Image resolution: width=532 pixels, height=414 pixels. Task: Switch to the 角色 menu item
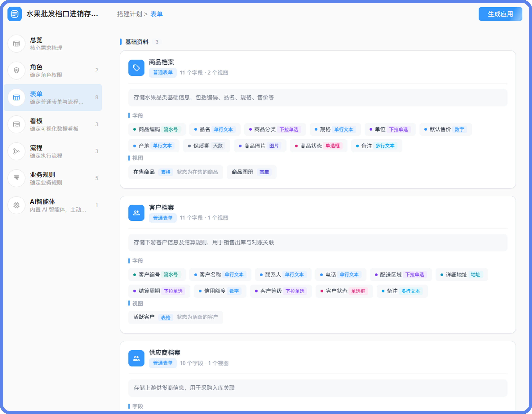(53, 71)
